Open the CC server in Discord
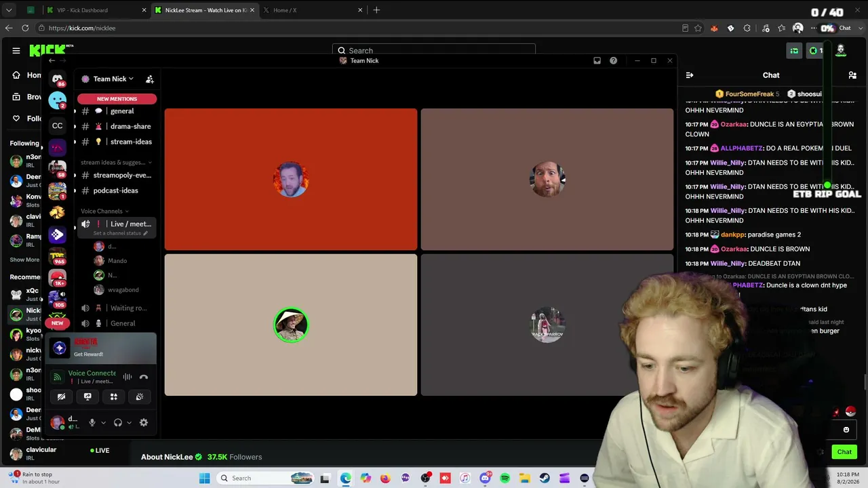This screenshot has width=868, height=488. click(x=58, y=125)
